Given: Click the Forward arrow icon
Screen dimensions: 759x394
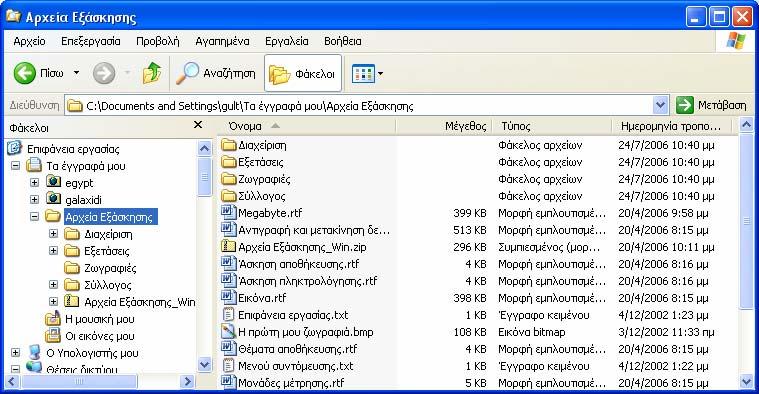Looking at the screenshot, I should (104, 74).
